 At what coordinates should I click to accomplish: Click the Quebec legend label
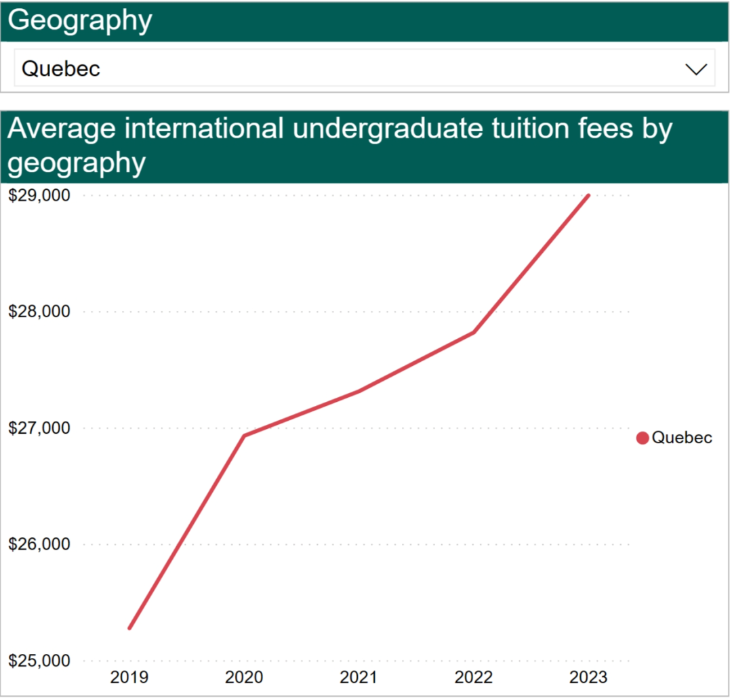click(682, 438)
